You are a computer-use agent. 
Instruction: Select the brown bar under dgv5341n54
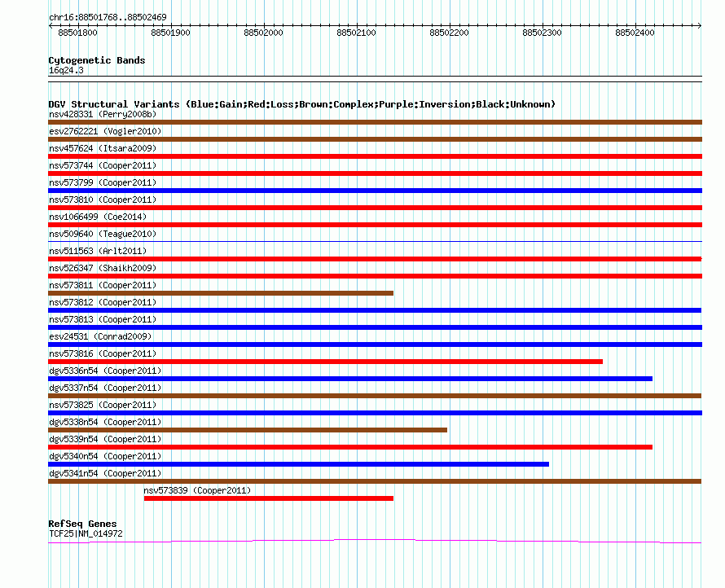coord(375,481)
